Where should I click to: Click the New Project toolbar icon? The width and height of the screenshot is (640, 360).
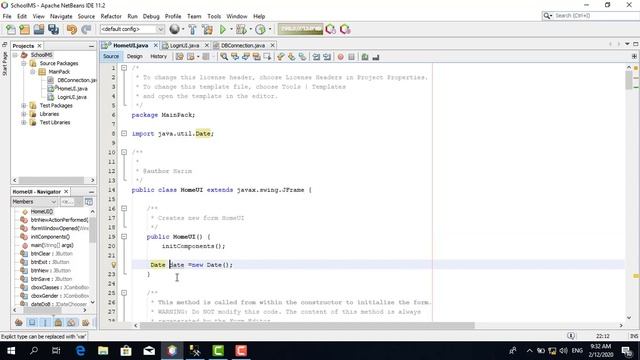[x=24, y=29]
